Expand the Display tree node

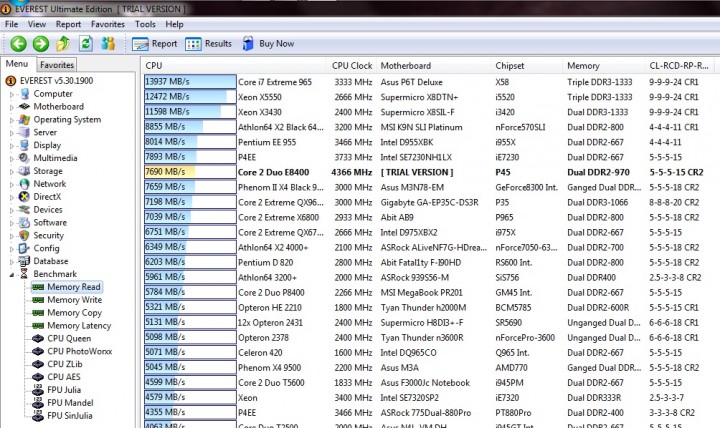coord(12,146)
